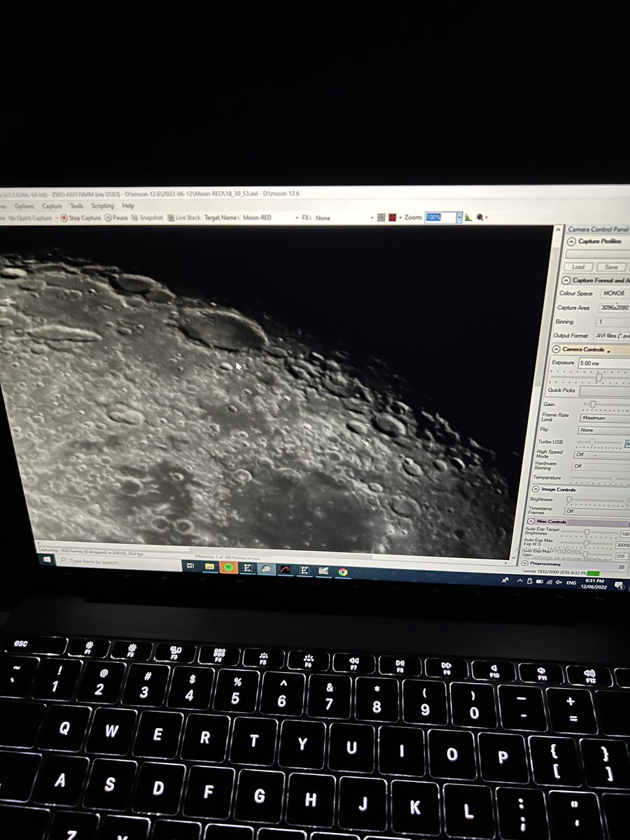This screenshot has width=630, height=840.
Task: Click the Zoom 100% field
Action: [x=439, y=218]
